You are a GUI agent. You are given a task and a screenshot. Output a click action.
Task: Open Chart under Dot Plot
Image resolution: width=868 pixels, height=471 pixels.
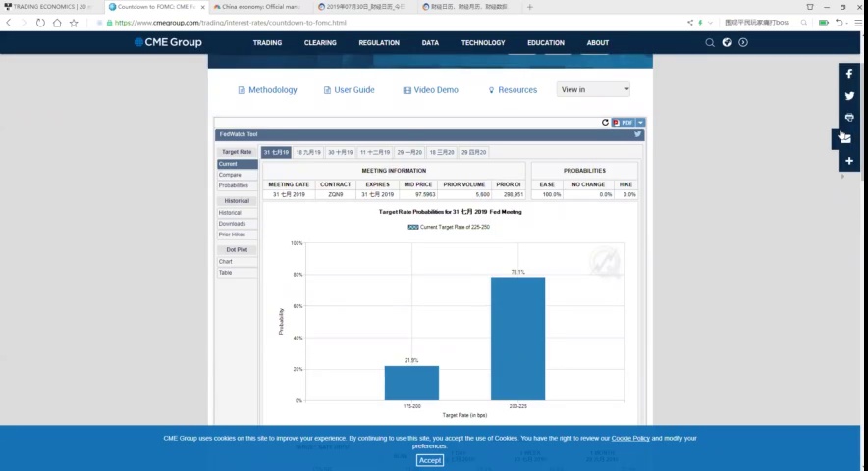(237, 262)
